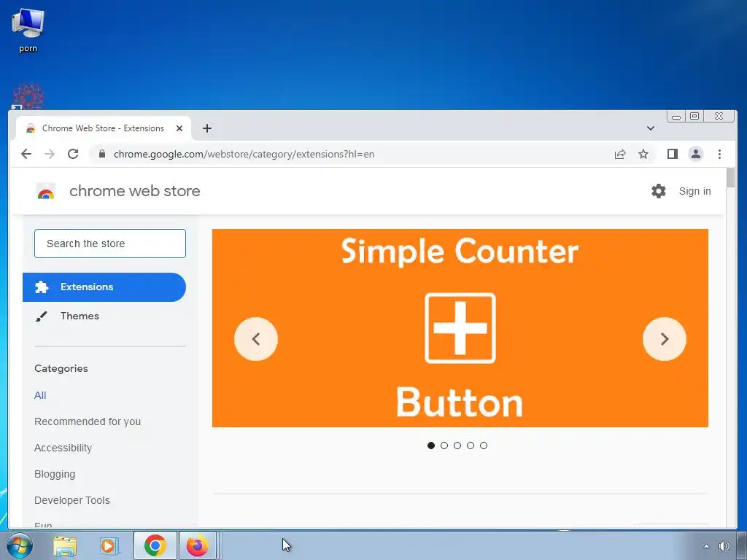Choose the All category
This screenshot has height=560, width=747.
(x=40, y=395)
